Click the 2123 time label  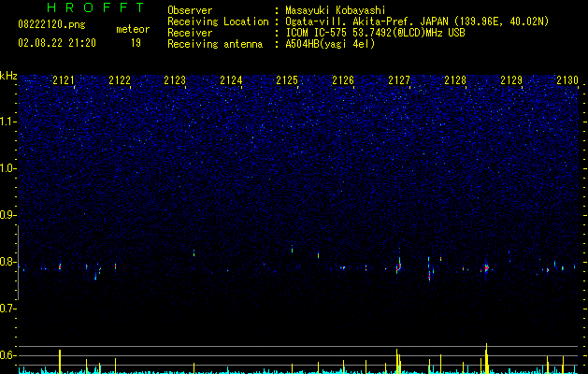175,80
